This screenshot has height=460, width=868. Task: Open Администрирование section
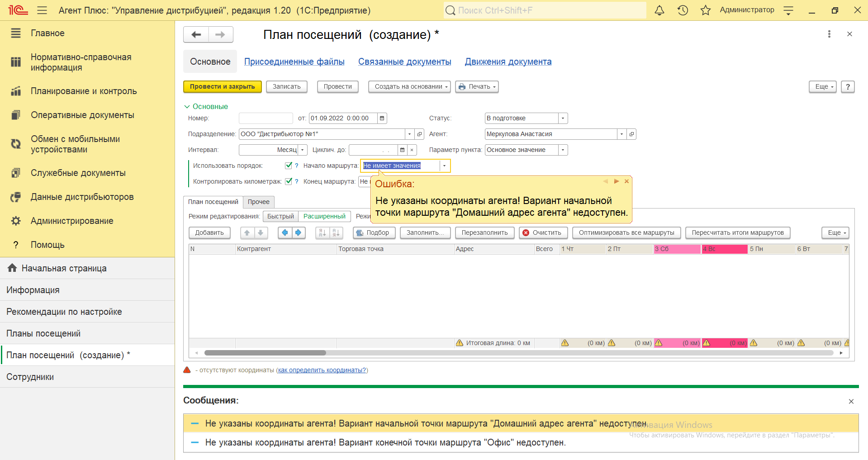pos(72,221)
